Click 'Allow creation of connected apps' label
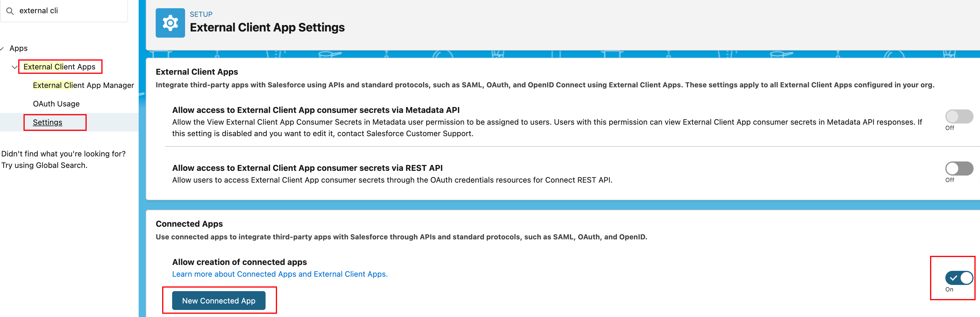 [239, 262]
